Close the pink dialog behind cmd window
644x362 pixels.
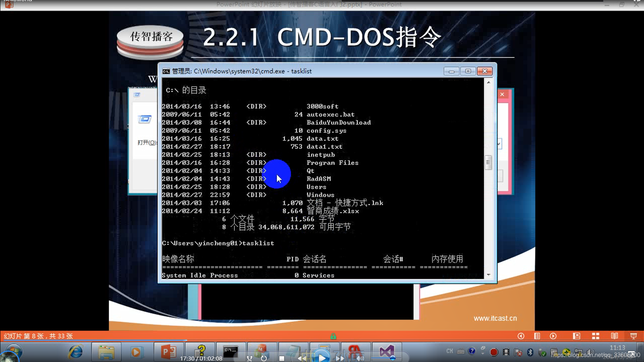(x=502, y=94)
